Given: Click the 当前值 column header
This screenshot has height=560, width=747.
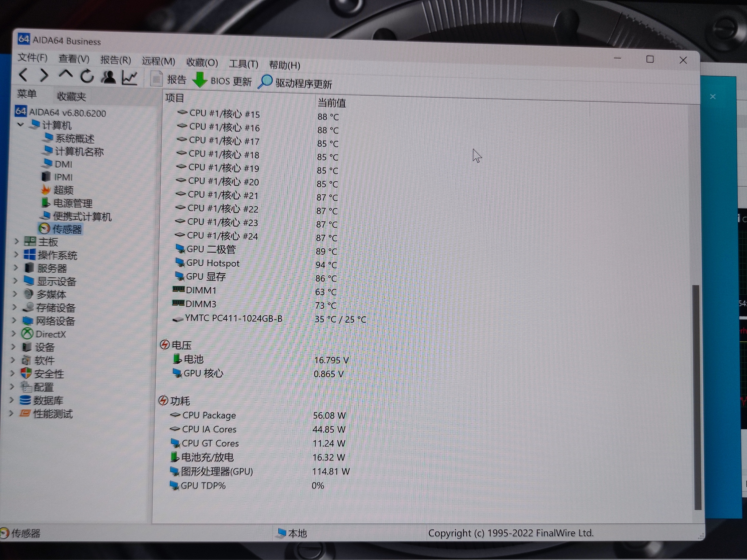Looking at the screenshot, I should [332, 103].
